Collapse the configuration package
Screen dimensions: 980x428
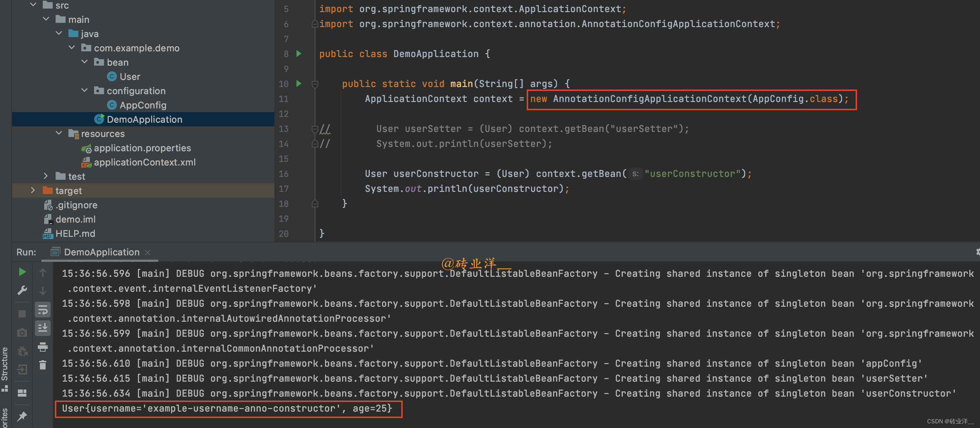[x=84, y=91]
